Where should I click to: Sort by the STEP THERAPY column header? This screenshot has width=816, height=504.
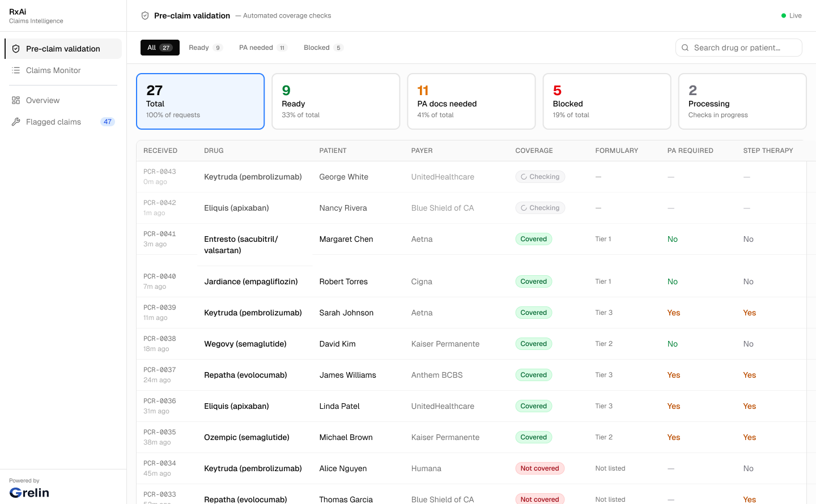768,151
